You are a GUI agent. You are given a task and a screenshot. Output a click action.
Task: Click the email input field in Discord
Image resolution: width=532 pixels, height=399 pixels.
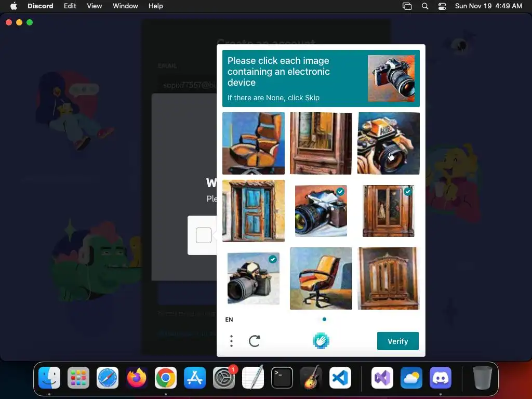point(188,85)
